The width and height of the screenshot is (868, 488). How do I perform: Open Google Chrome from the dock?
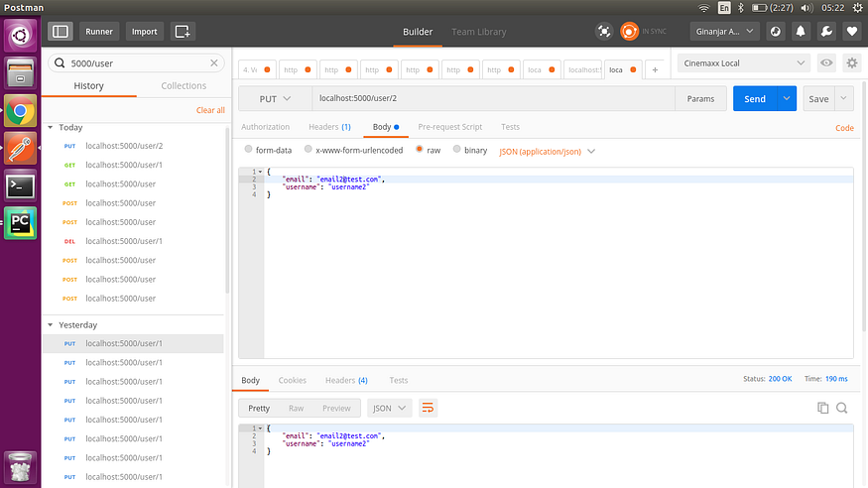pyautogui.click(x=20, y=111)
